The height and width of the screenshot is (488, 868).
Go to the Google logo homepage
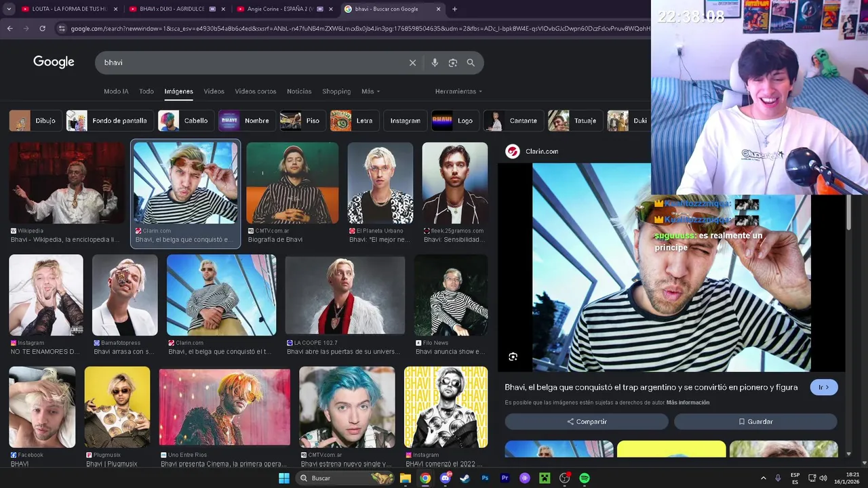54,62
